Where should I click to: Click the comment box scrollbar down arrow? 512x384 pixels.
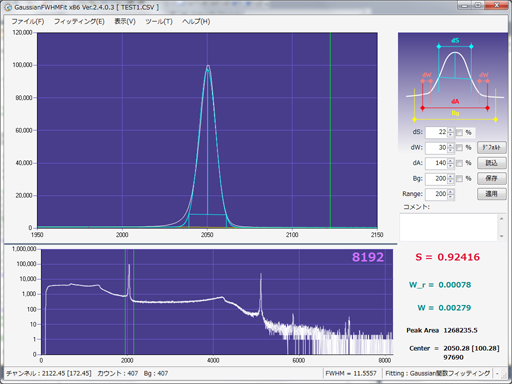pos(502,236)
